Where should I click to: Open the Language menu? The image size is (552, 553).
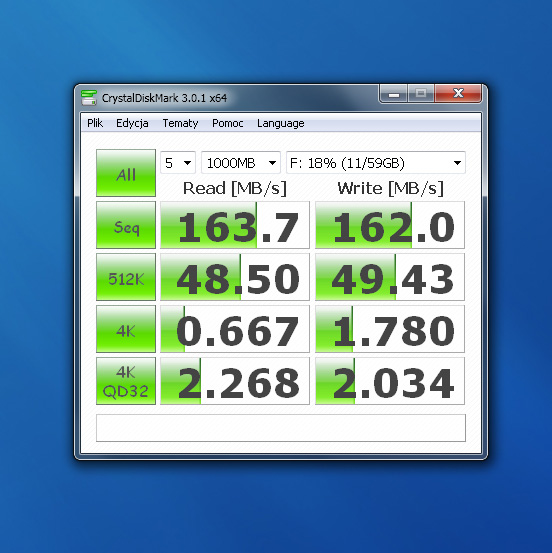281,123
